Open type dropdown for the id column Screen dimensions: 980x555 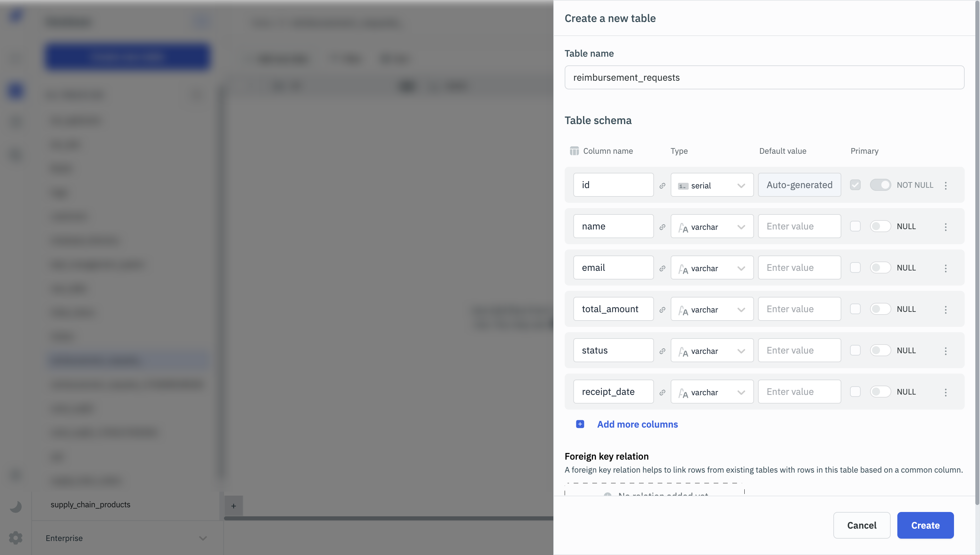(711, 185)
